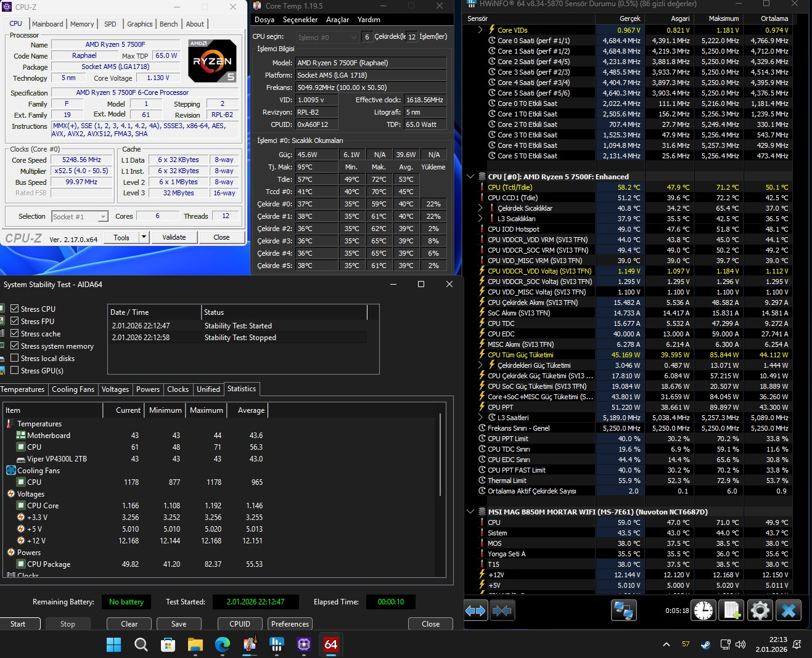Expand L3 Sıcaklıkları row in HWiNFO
Screen dimensions: 812x658
coord(480,219)
